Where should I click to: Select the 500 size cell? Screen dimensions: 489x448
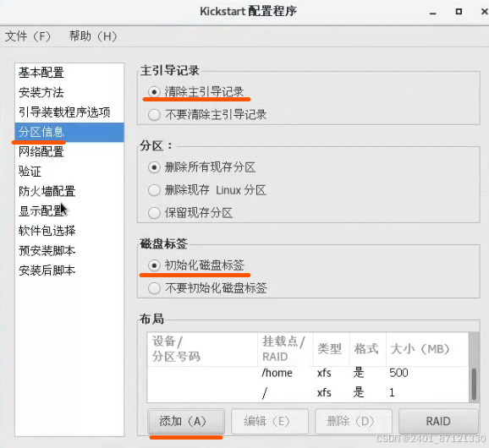coord(398,373)
